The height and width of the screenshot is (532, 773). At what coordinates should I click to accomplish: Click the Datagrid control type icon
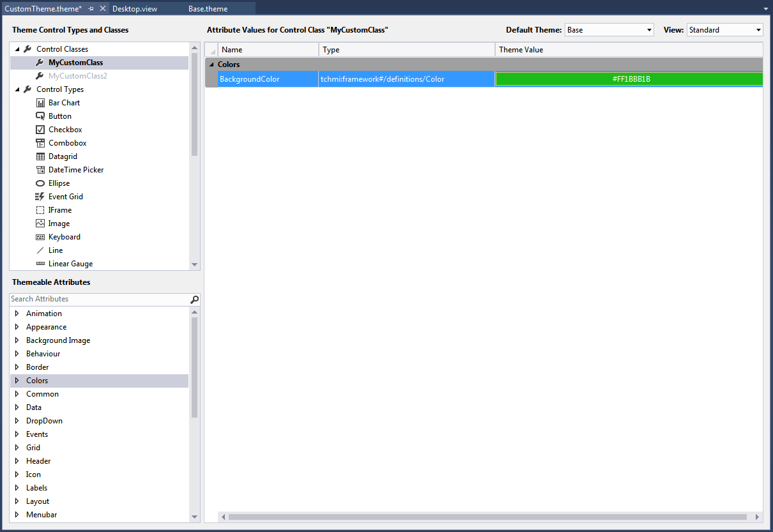40,156
